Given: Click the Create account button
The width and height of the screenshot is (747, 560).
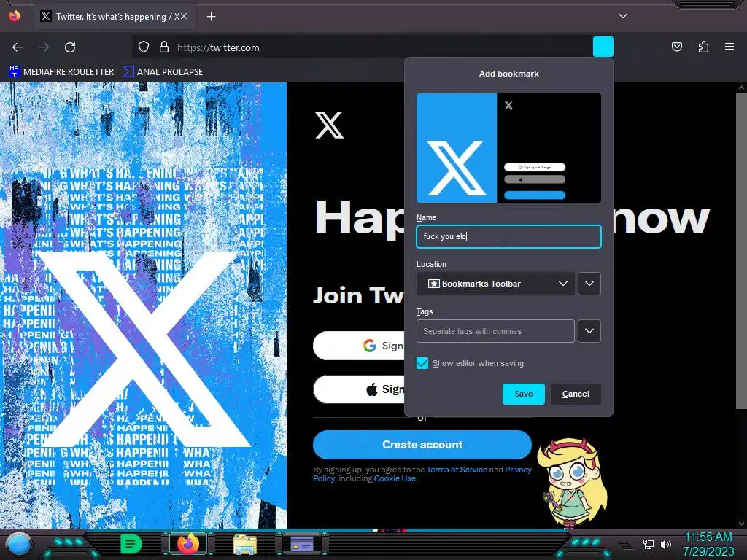Looking at the screenshot, I should [x=422, y=445].
